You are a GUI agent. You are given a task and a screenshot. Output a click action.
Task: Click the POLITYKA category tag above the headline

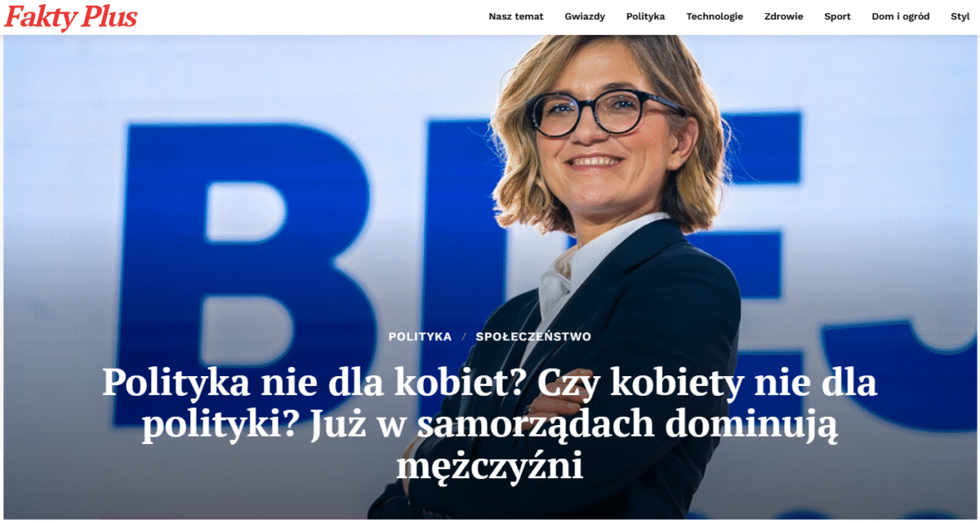point(420,336)
